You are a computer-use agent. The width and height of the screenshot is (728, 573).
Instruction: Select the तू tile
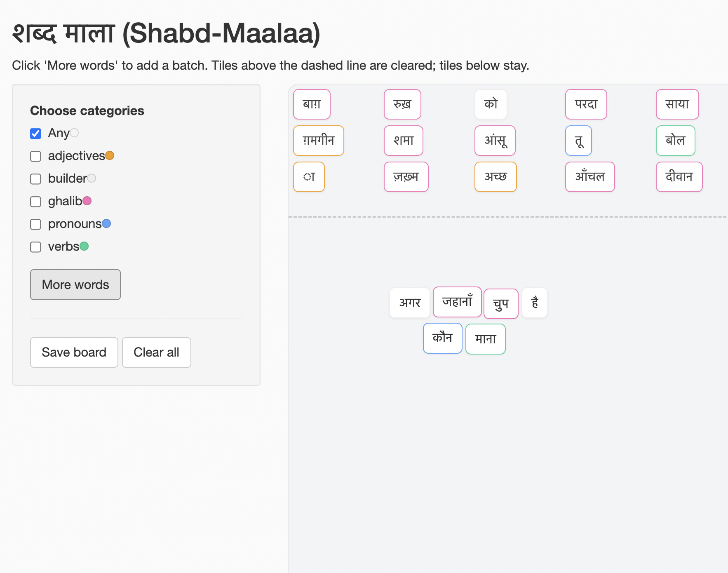(x=578, y=141)
